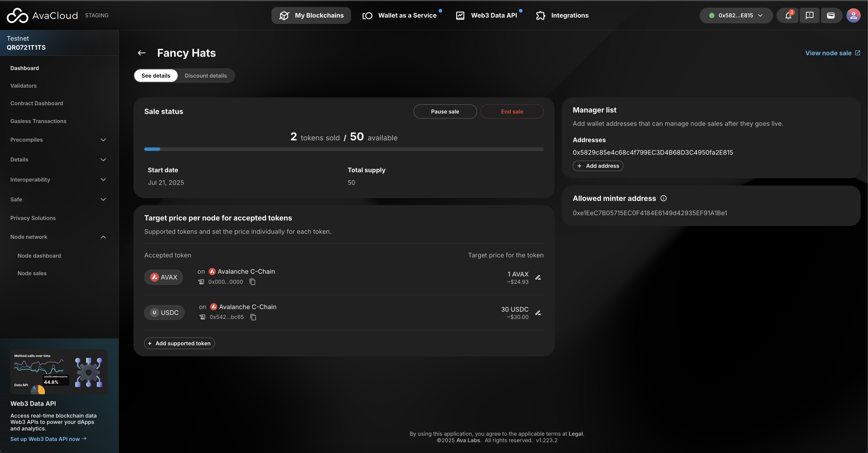This screenshot has width=868, height=453.
Task: Edit the 30 USDC target price
Action: [x=538, y=313]
